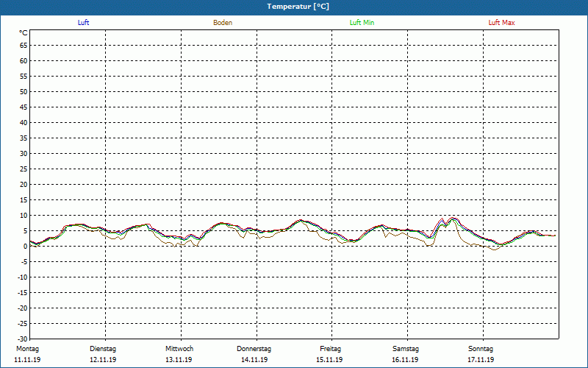The height and width of the screenshot is (368, 588).
Task: Click the date 11.11.19
Action: [27, 360]
